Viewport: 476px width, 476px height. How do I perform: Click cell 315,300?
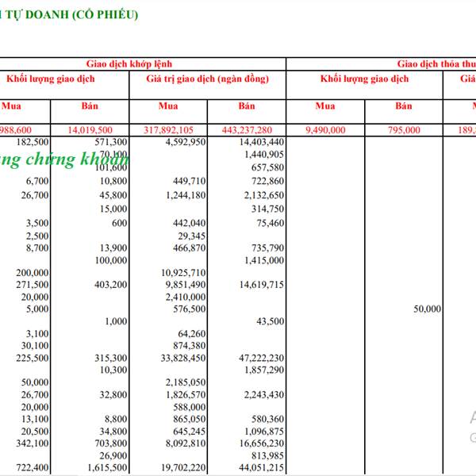coord(111,358)
